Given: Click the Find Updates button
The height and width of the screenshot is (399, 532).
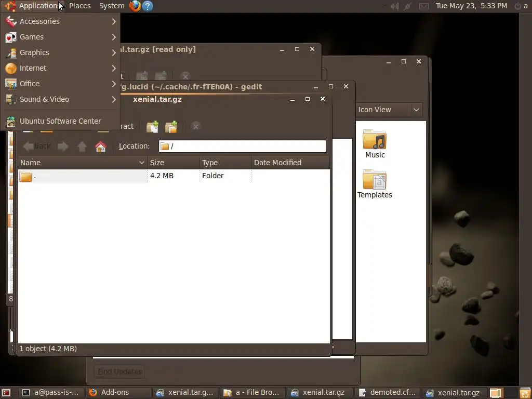Looking at the screenshot, I should coord(119,372).
